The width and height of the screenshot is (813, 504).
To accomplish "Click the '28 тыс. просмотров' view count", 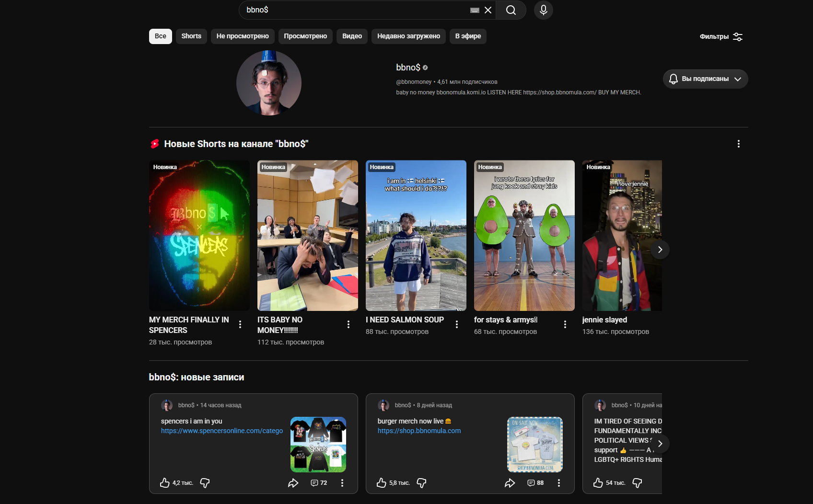I will (x=180, y=342).
